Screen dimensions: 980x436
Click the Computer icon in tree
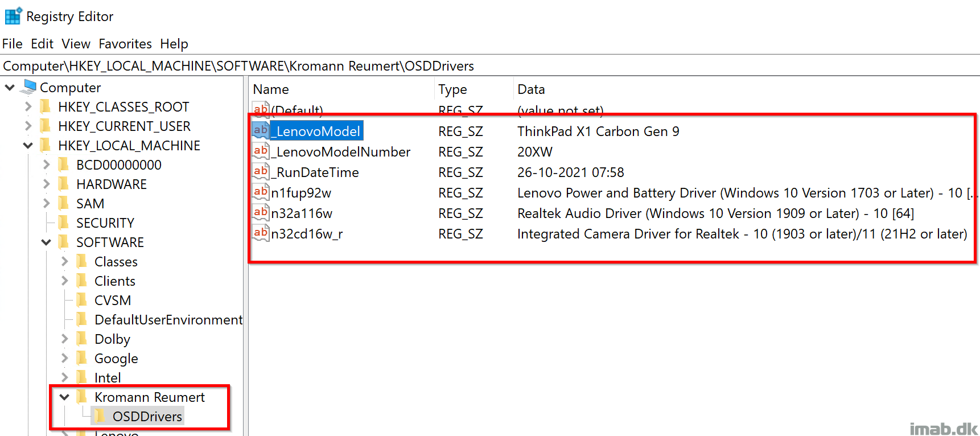coord(28,87)
